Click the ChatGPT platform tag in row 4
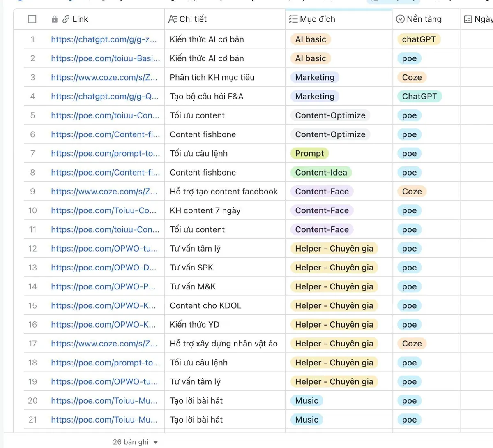Image resolution: width=493 pixels, height=448 pixels. (x=419, y=97)
